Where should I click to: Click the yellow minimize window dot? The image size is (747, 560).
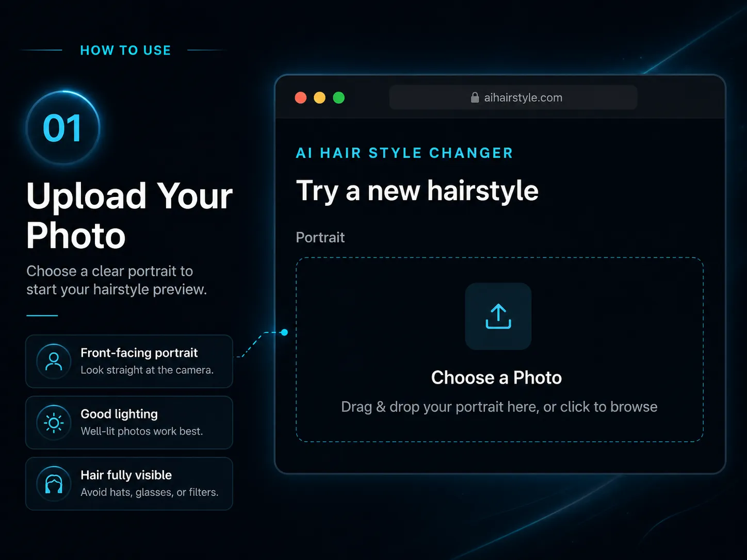click(320, 97)
